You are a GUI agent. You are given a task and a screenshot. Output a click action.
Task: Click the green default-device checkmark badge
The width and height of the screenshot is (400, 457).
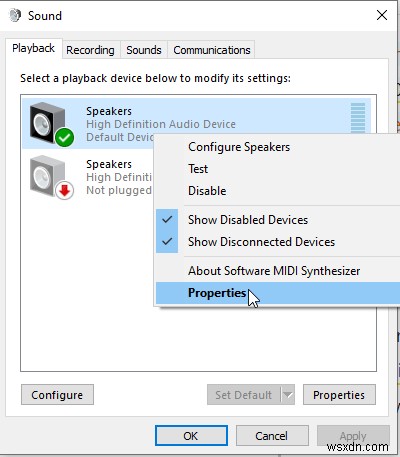(x=64, y=137)
